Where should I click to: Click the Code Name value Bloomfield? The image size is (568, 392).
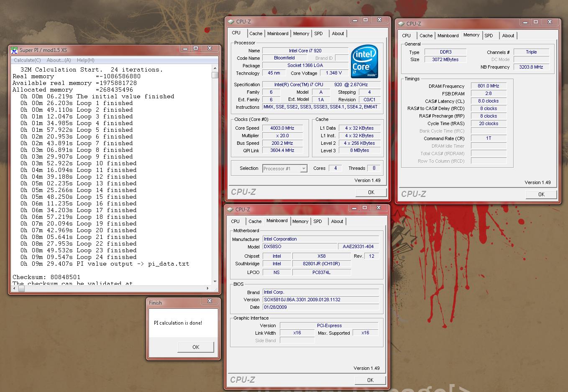tap(284, 58)
